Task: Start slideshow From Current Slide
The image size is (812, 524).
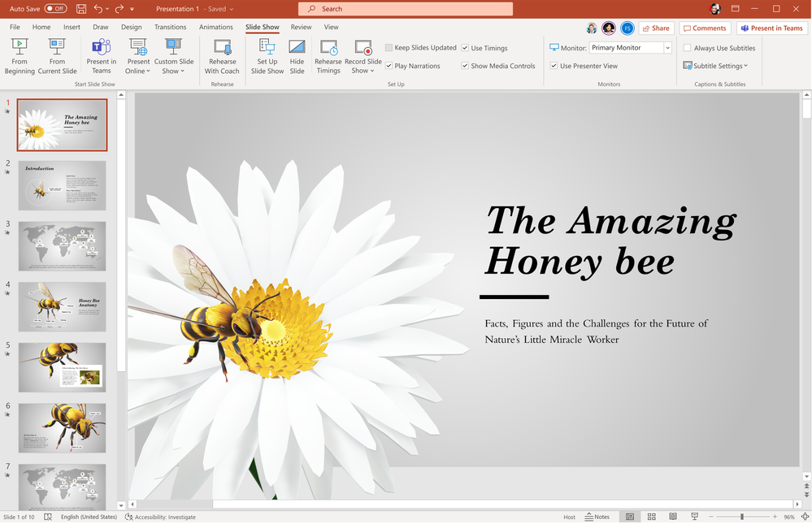Action: tap(57, 56)
